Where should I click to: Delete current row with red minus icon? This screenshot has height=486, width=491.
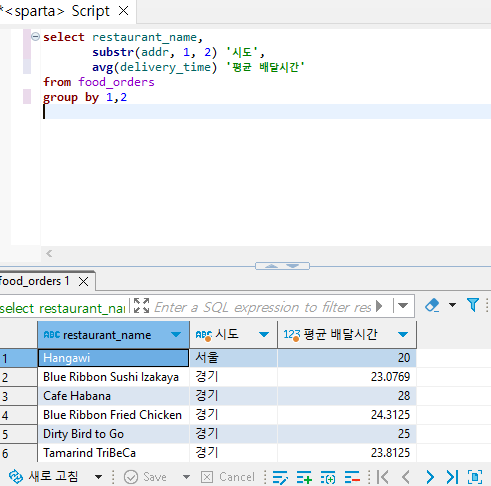tap(352, 477)
